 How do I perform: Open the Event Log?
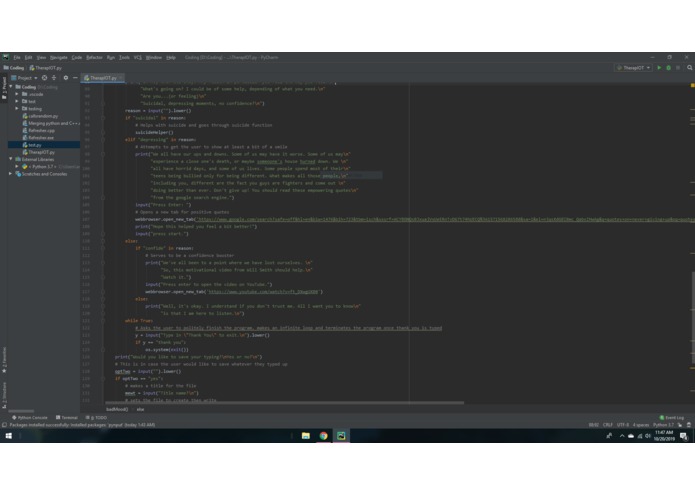click(x=672, y=417)
